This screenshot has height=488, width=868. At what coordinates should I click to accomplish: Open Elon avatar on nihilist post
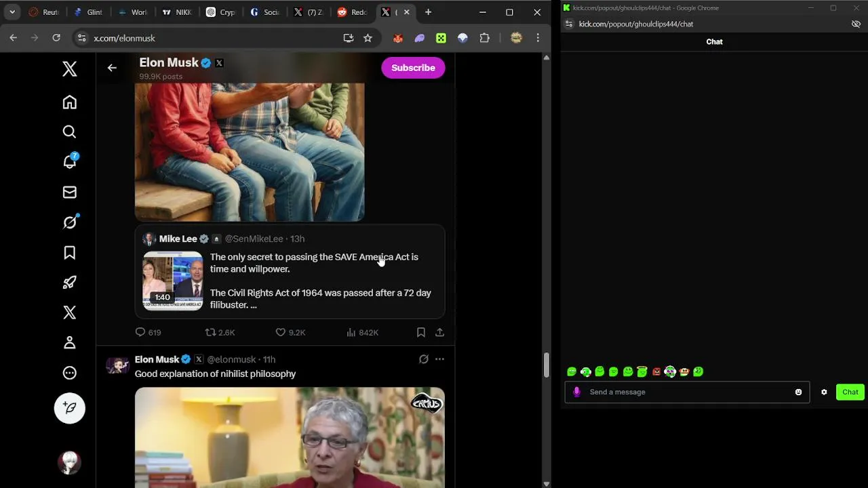pyautogui.click(x=117, y=365)
